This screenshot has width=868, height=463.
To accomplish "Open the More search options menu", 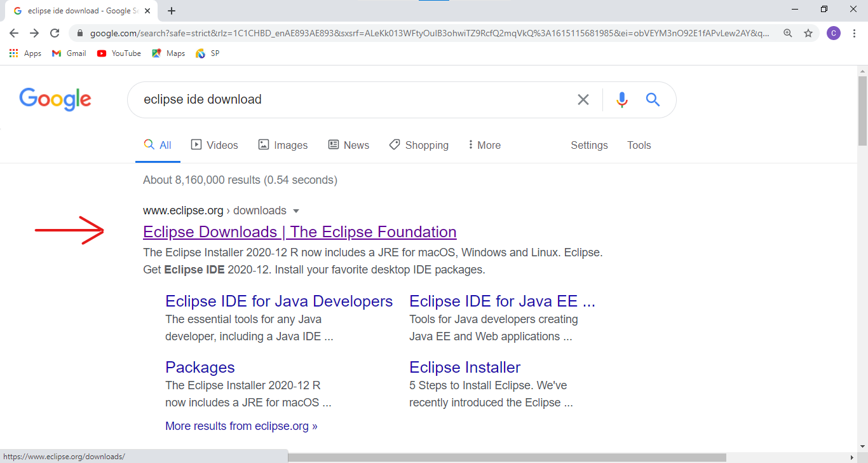I will 484,145.
